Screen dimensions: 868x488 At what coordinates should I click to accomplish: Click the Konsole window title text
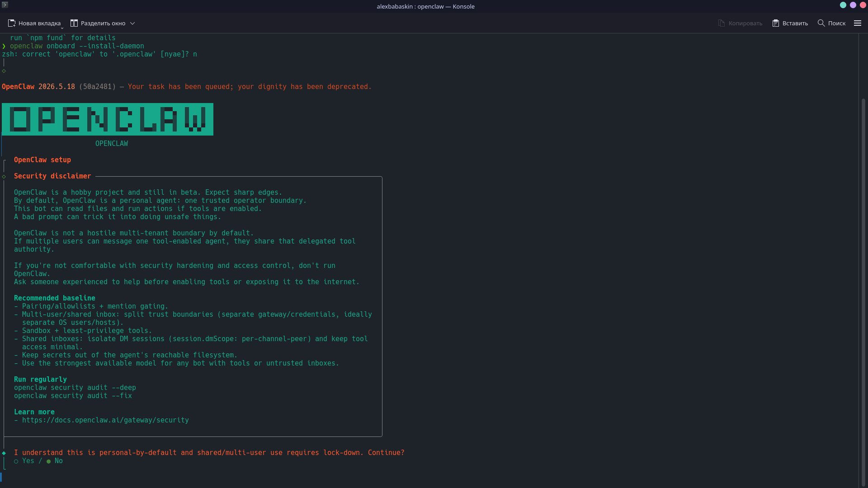[x=425, y=6]
